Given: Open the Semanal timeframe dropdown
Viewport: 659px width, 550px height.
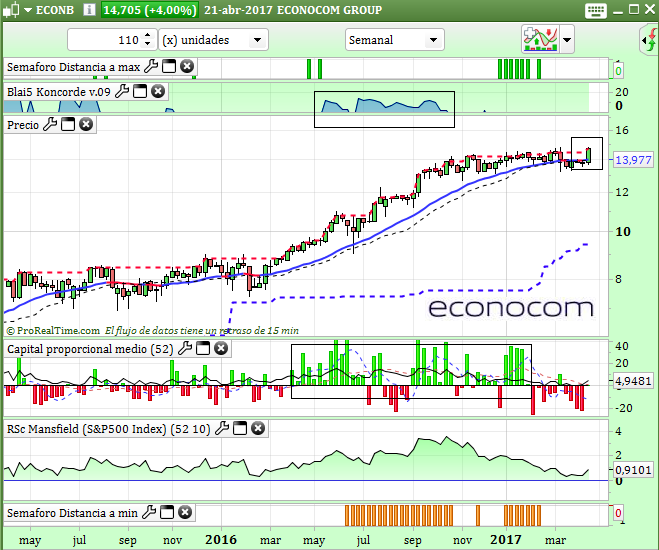Looking at the screenshot, I should 433,40.
